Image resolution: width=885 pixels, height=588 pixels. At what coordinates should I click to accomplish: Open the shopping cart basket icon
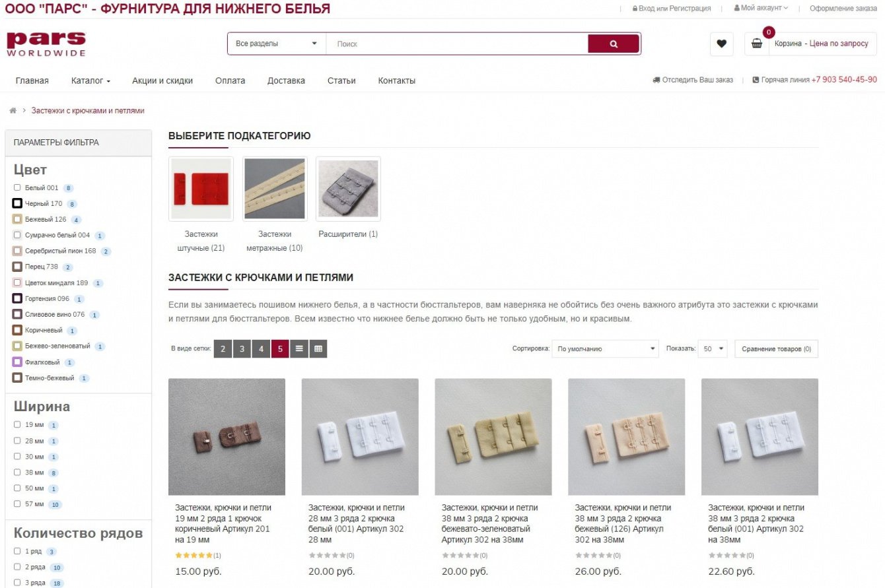[x=757, y=44]
